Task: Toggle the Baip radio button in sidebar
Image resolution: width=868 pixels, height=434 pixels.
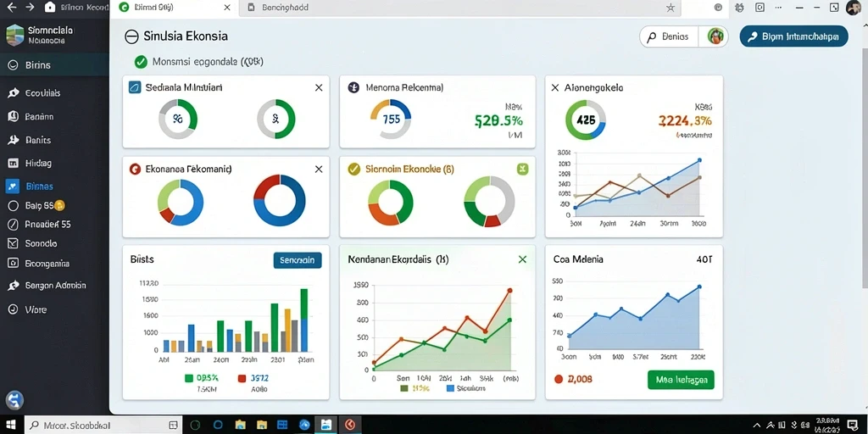Action: [x=14, y=205]
